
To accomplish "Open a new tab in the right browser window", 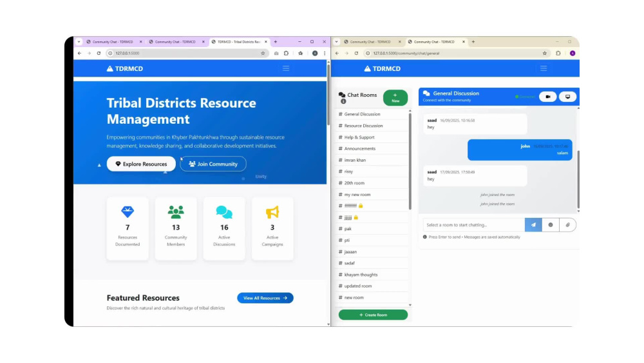I will click(x=473, y=41).
